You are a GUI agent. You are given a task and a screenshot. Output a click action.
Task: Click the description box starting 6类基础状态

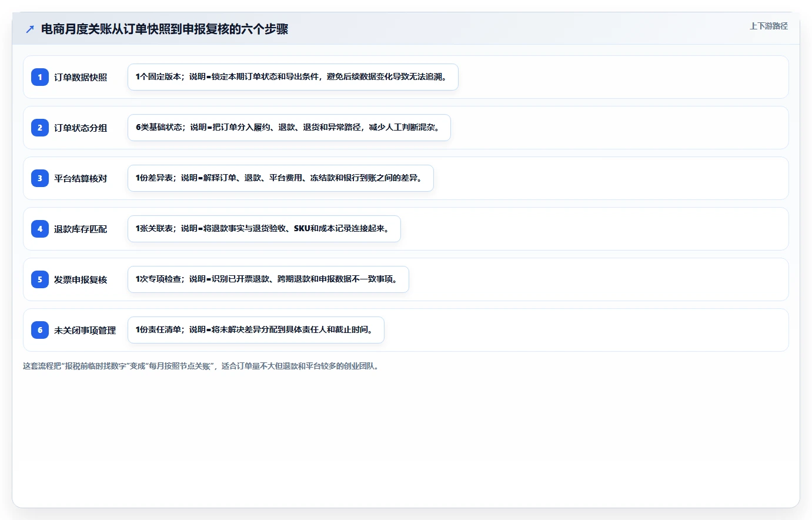(x=289, y=128)
